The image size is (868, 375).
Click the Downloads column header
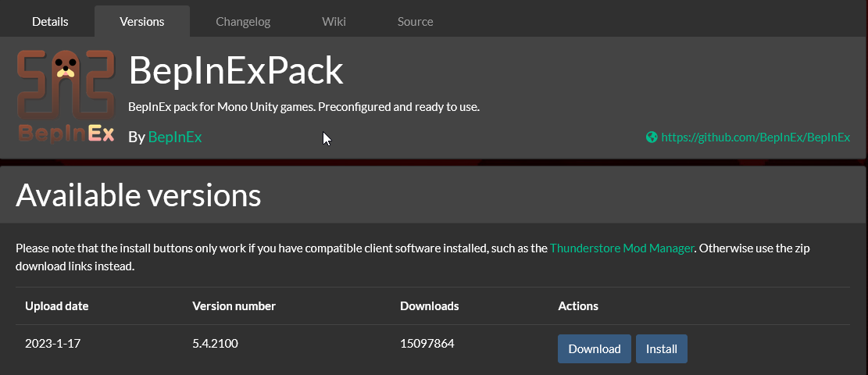(429, 306)
